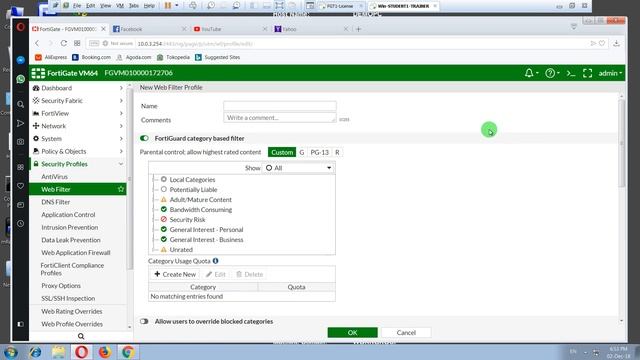Select General Interest - Business category
640x360 pixels.
click(206, 239)
